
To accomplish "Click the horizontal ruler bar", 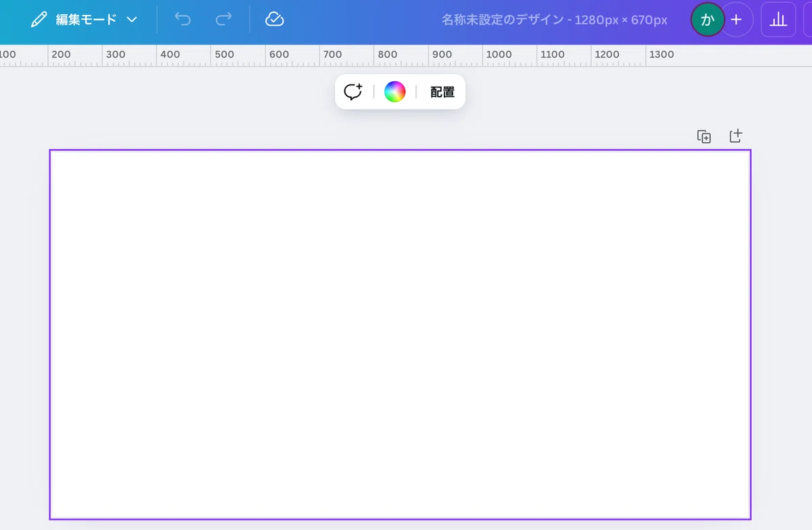I will pyautogui.click(x=406, y=56).
